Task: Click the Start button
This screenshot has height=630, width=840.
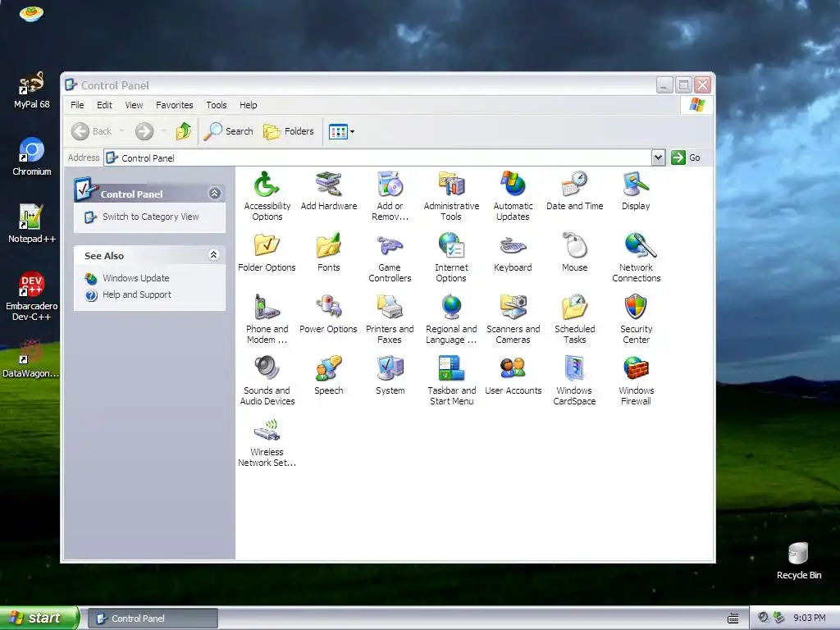Action: 39,619
